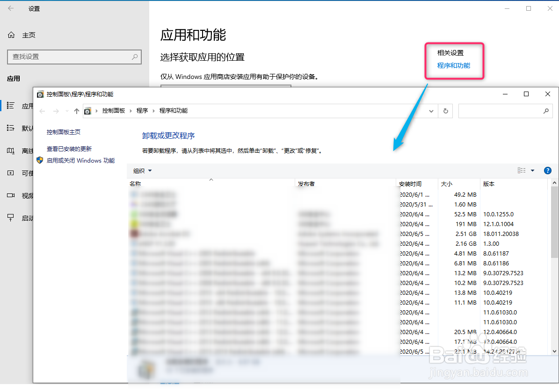Refresh the Programs and Features list

pos(446,111)
